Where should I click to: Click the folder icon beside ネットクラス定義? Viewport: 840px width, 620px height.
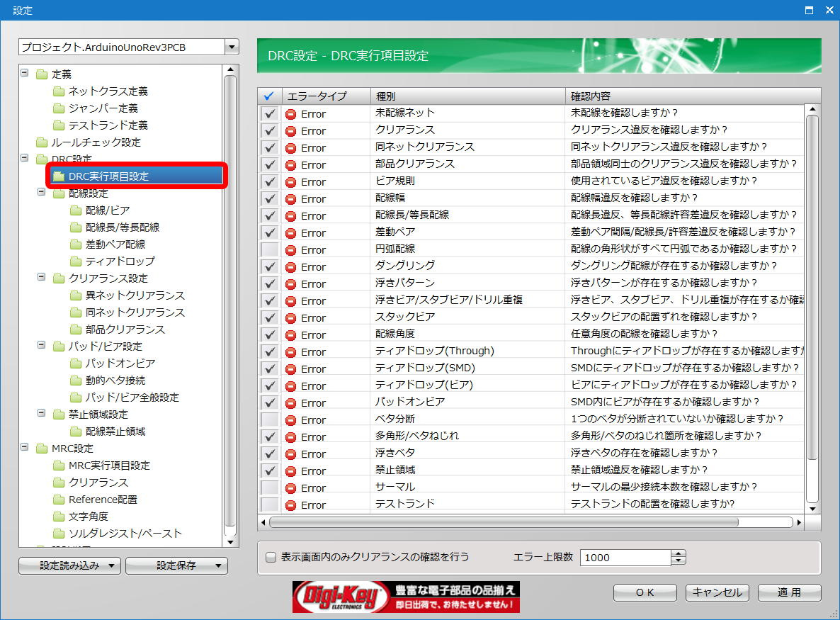(58, 91)
